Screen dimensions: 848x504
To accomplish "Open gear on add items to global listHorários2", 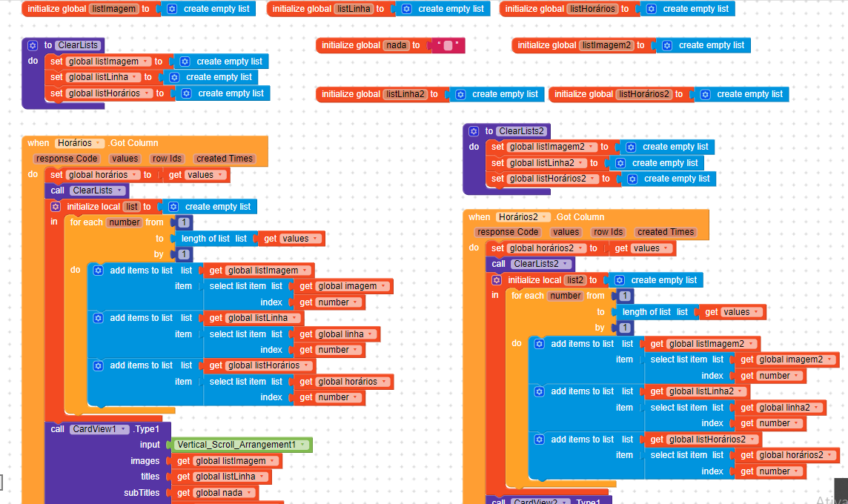I will pos(539,440).
